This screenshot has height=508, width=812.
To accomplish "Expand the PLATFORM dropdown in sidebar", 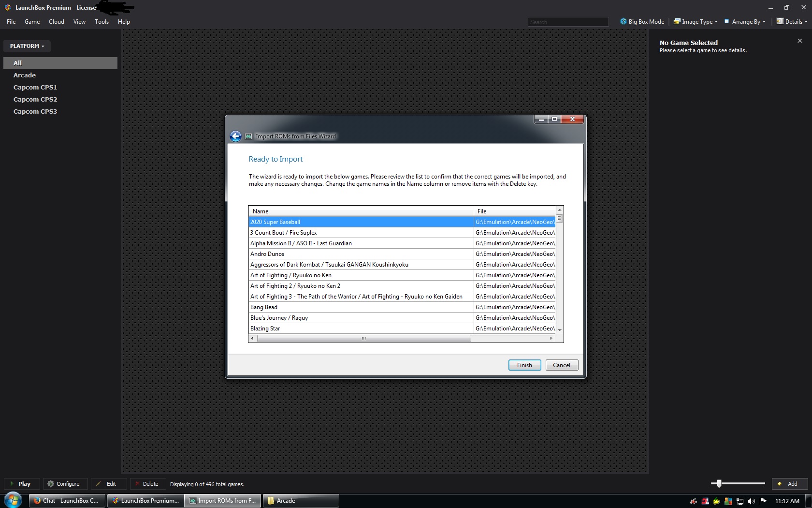I will click(27, 46).
